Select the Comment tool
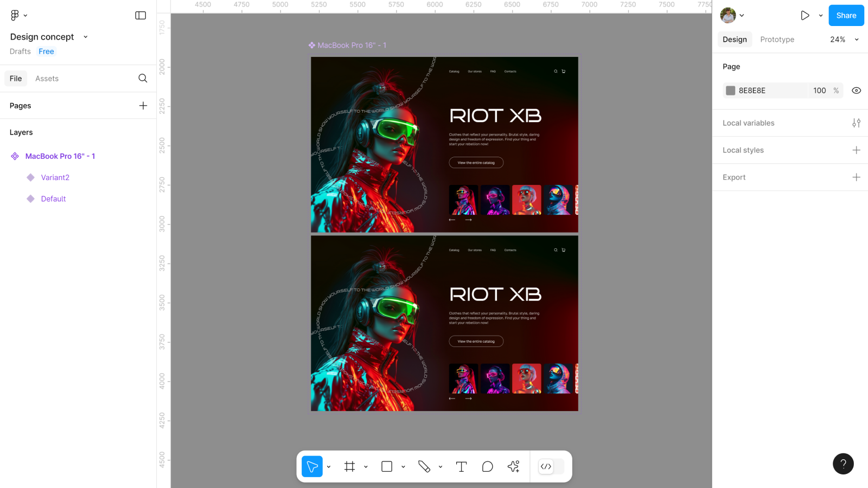 (487, 466)
